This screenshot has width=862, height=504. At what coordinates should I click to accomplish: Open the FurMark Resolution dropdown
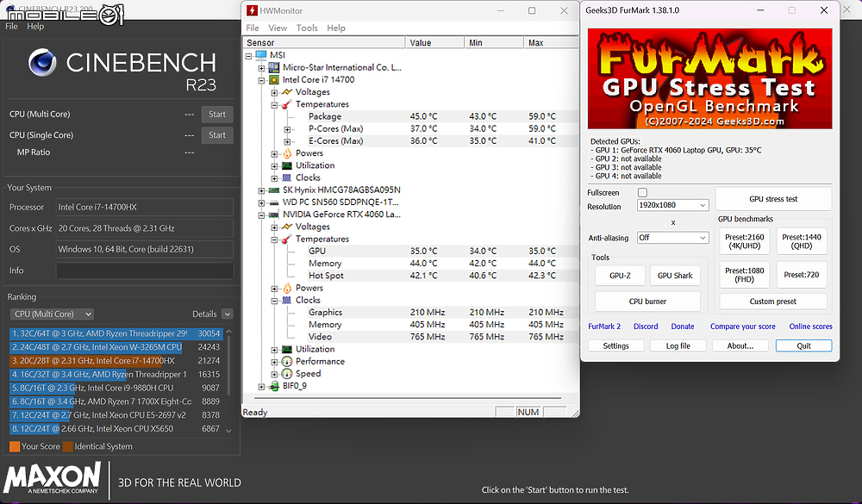pyautogui.click(x=673, y=205)
